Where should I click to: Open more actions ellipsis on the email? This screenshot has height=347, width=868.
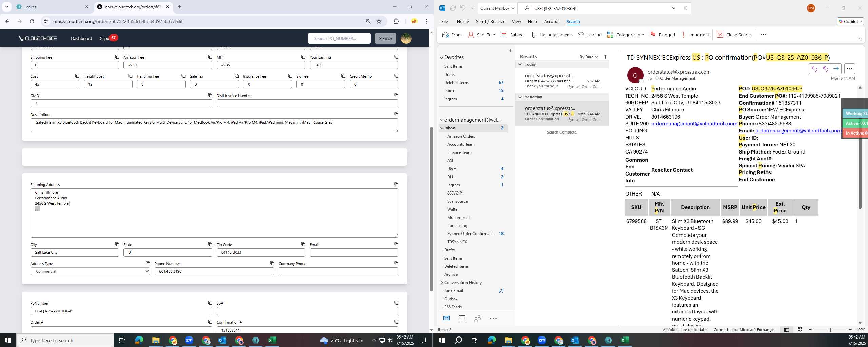coord(849,69)
